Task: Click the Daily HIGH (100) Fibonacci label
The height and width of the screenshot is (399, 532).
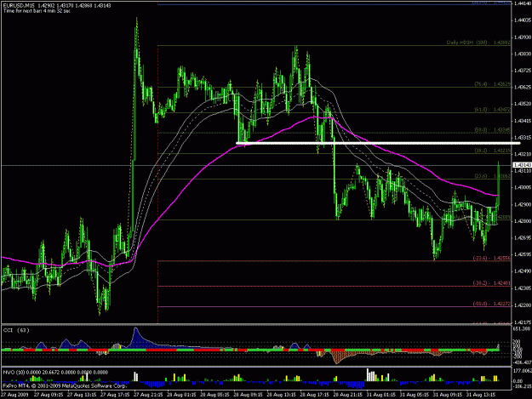Action: pos(478,43)
